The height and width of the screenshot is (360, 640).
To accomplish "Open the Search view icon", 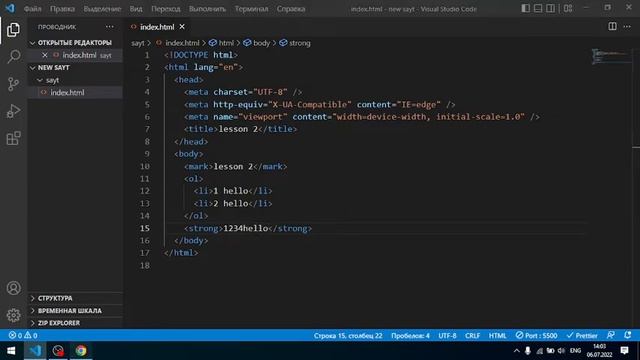I will (13, 56).
